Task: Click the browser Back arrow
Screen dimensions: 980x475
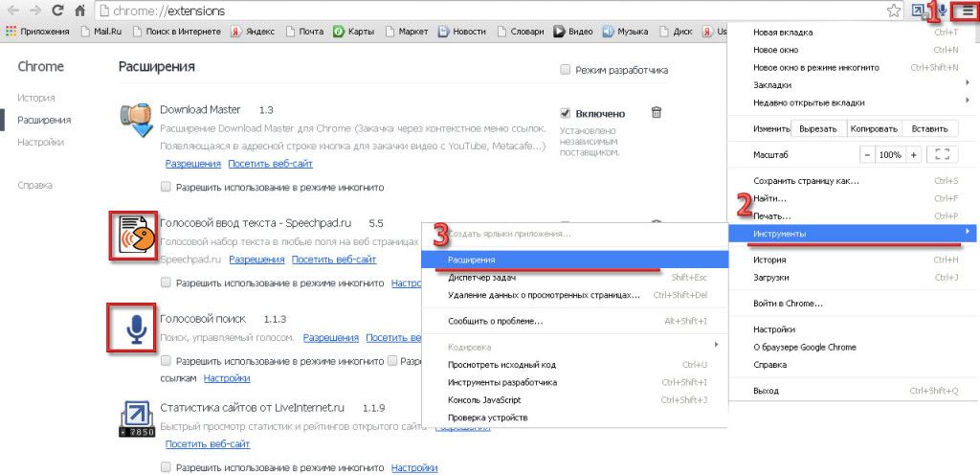Action: (12, 11)
